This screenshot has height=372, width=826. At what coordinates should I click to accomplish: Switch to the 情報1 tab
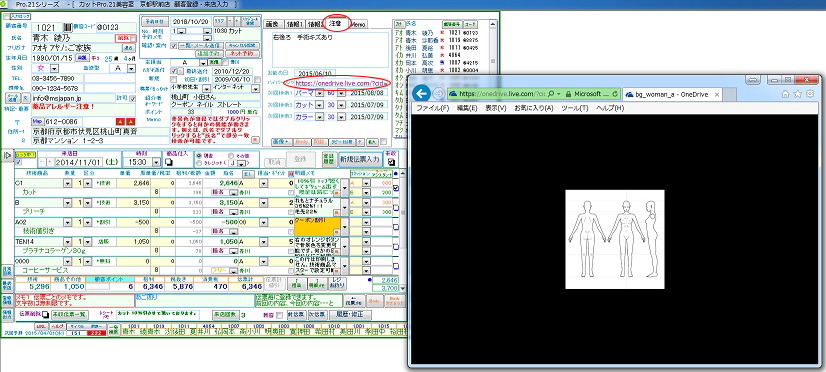[295, 24]
